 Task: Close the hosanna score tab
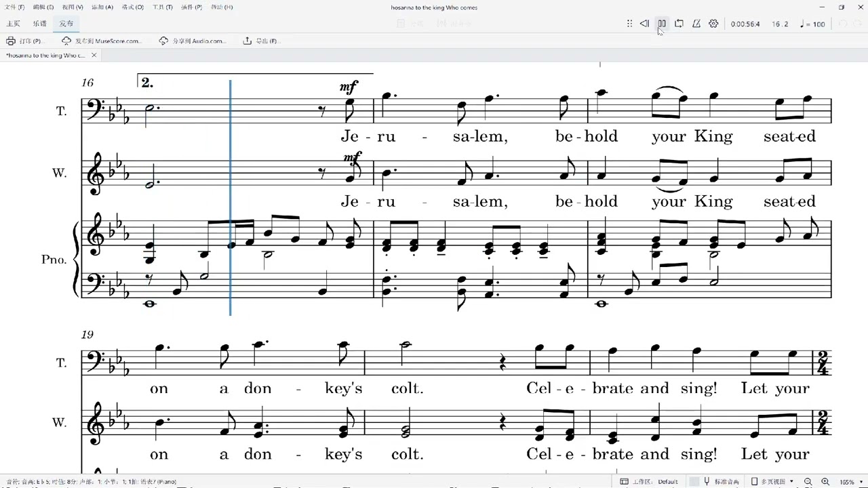pyautogui.click(x=94, y=56)
